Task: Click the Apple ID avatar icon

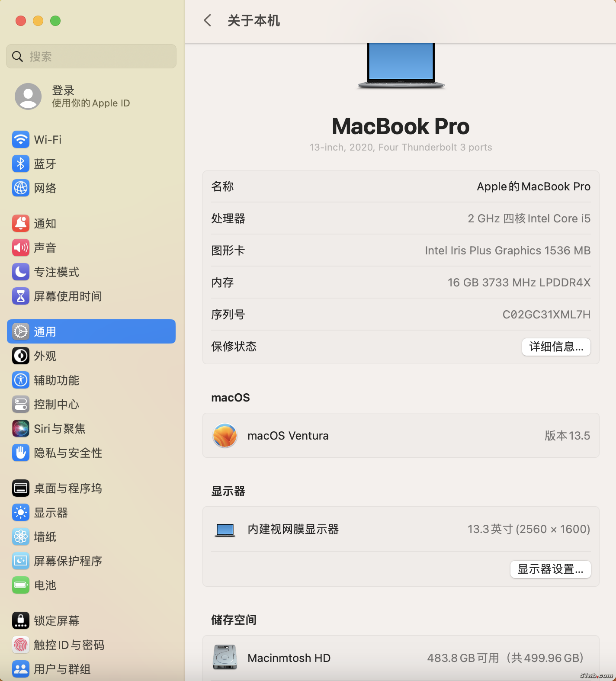Action: coord(28,96)
